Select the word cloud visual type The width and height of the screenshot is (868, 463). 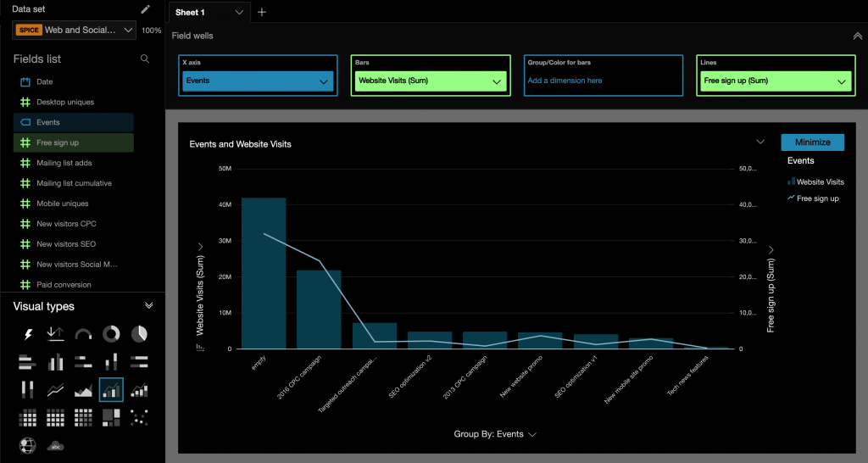click(x=56, y=445)
